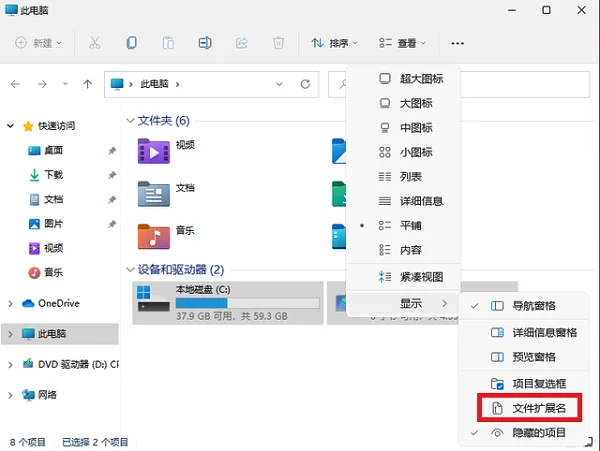Select 下载 in quick access sidebar
The width and height of the screenshot is (600, 451).
(52, 175)
